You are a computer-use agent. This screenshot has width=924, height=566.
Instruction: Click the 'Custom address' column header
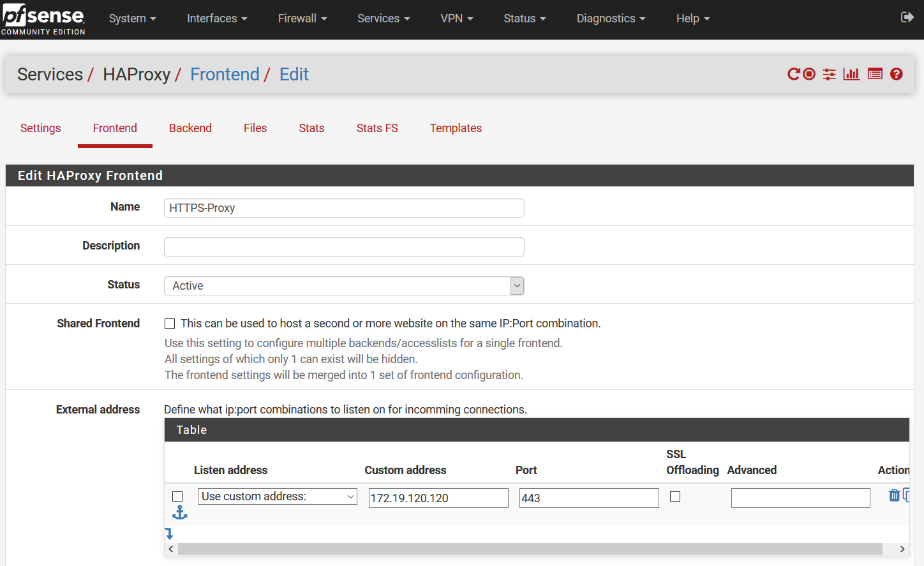coord(405,470)
